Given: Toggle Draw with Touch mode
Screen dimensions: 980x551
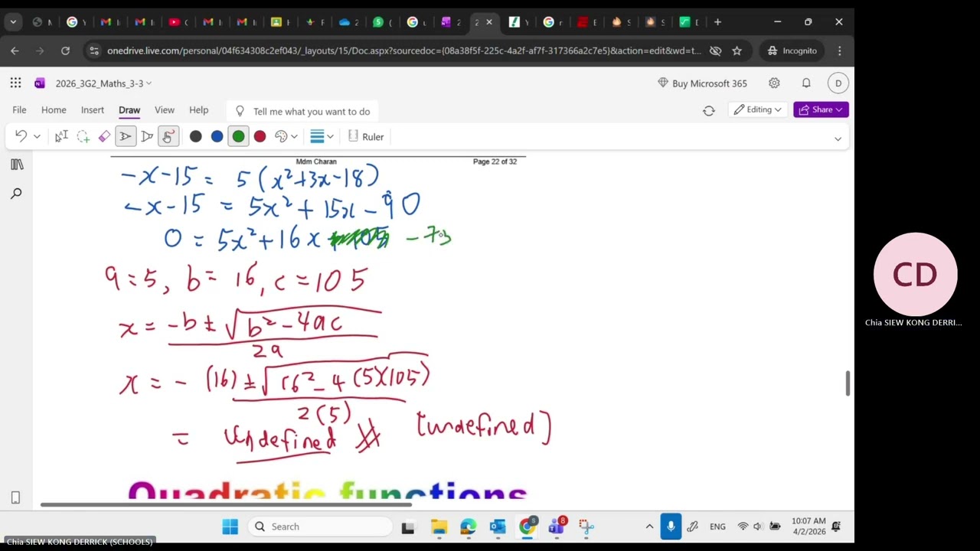Looking at the screenshot, I should coord(168,136).
